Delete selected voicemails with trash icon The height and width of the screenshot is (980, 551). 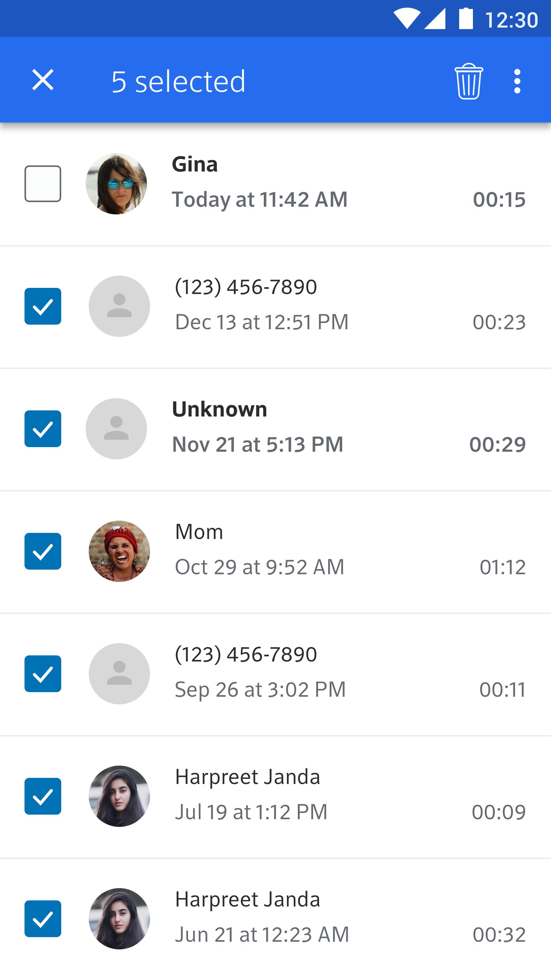tap(468, 81)
